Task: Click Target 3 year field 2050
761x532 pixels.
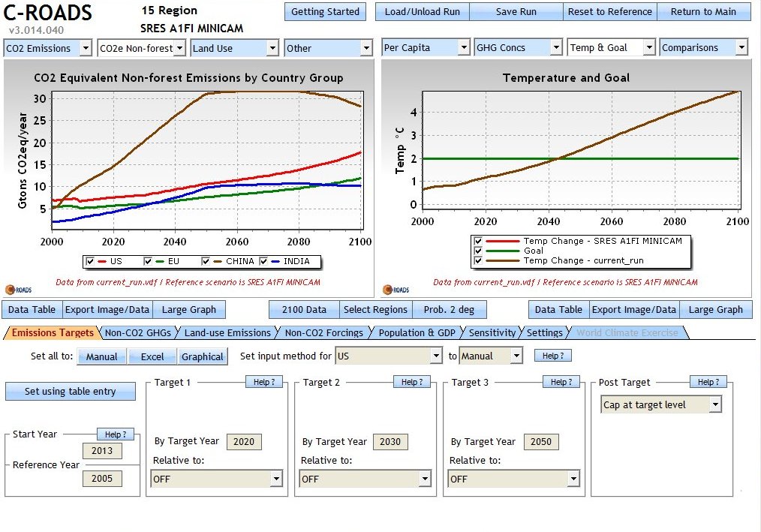Action: tap(541, 442)
